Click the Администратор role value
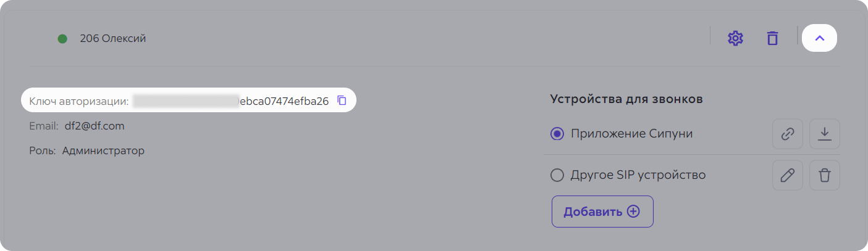 point(103,150)
